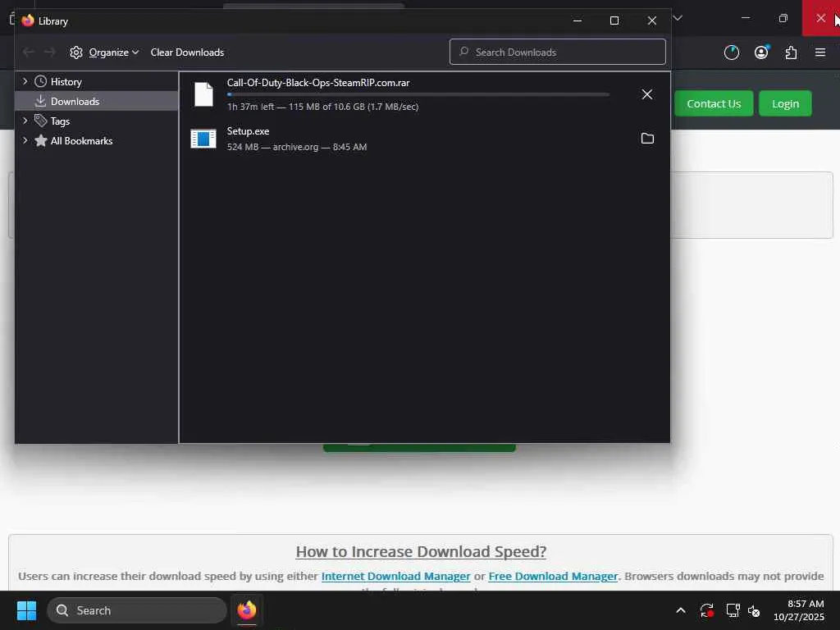Image resolution: width=840 pixels, height=630 pixels.
Task: Click the 524 MB archive.org details
Action: 297,147
